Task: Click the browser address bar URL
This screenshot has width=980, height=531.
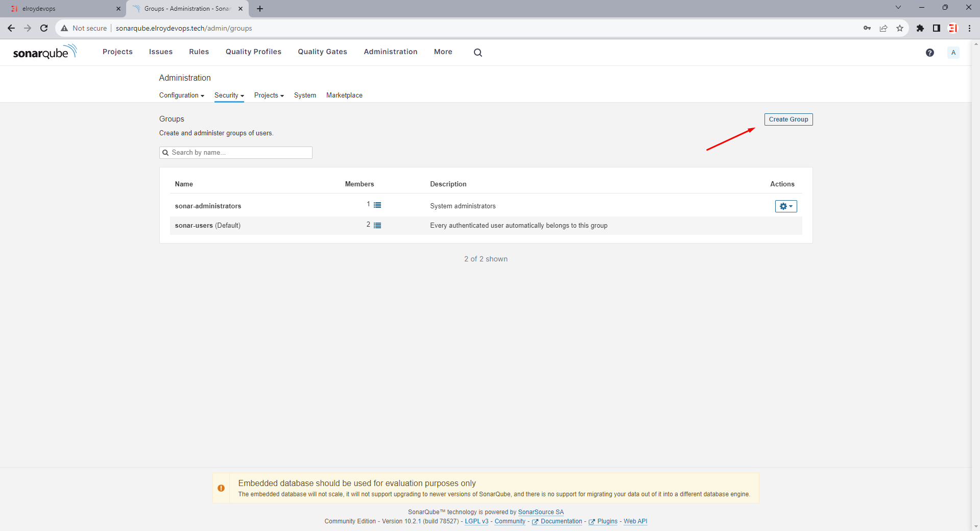Action: pos(183,28)
